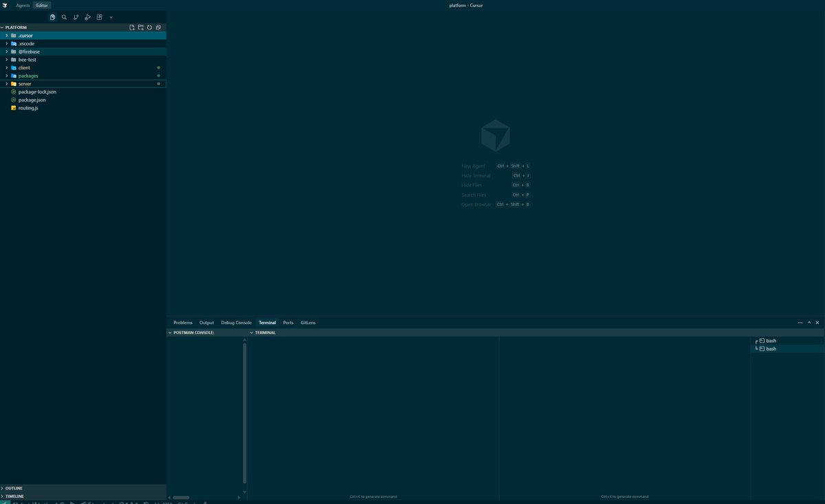Select the non-highlighted bash terminal entry
This screenshot has height=504, width=825.
787,341
